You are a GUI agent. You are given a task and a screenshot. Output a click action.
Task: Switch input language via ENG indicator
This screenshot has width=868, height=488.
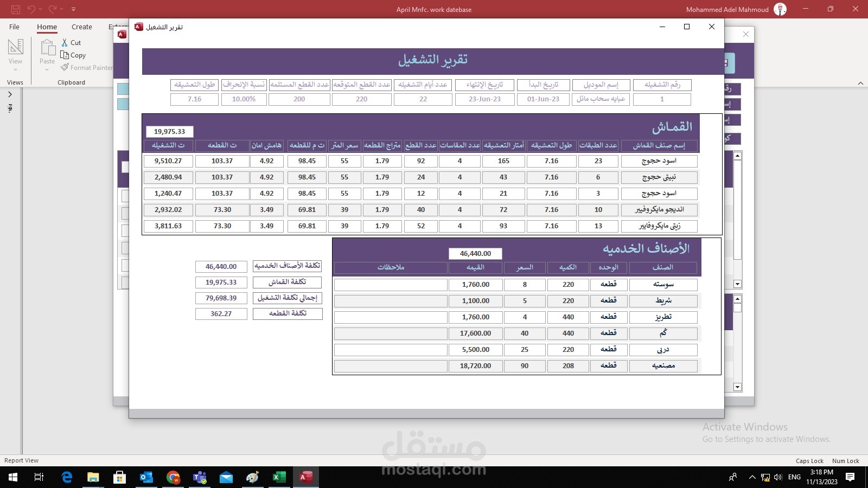click(794, 477)
